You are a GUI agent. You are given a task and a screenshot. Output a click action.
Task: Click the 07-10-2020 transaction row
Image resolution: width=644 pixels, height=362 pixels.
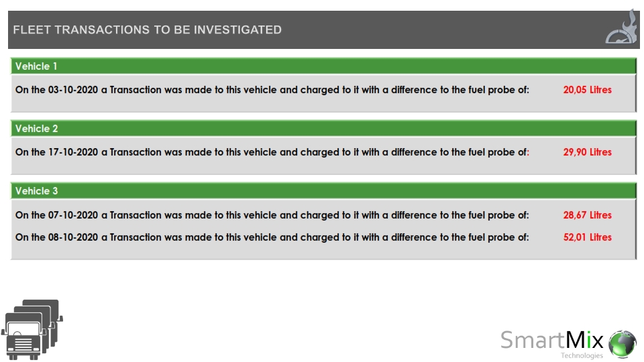tap(313, 215)
